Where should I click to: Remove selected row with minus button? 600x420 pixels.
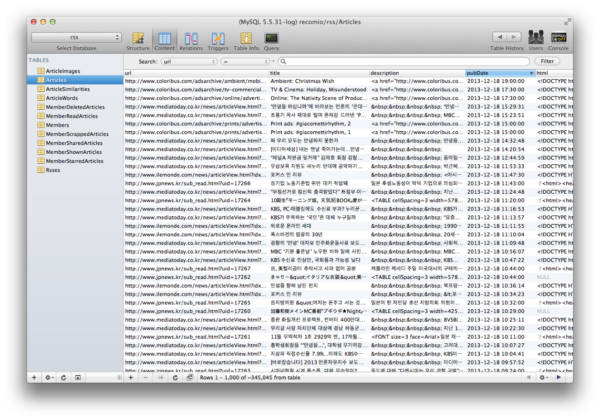145,378
